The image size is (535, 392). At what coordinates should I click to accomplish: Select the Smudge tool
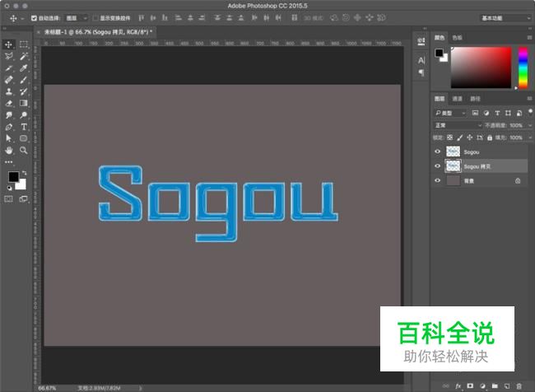8,115
